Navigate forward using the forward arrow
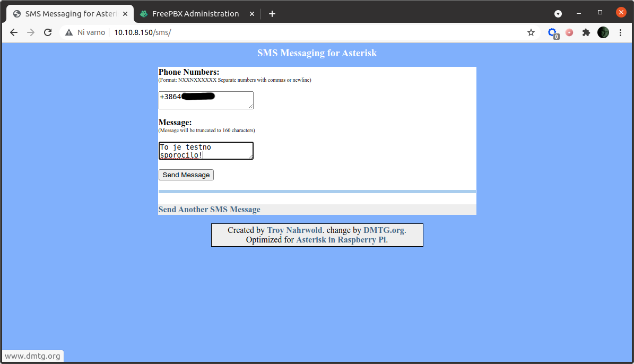Screen dimensions: 634x364 pos(31,32)
